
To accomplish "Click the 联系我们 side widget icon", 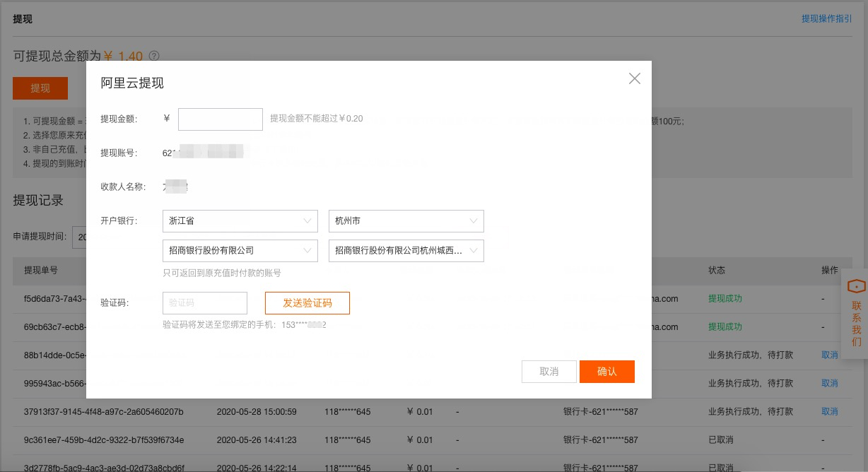I will [x=856, y=287].
